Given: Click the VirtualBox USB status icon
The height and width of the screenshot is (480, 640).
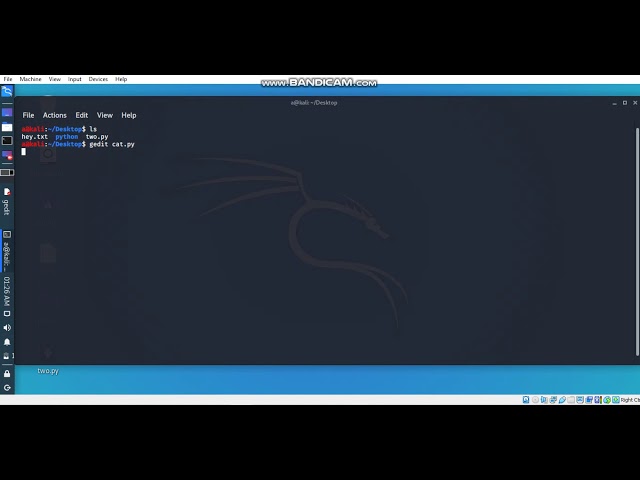Looking at the screenshot, I should tap(562, 400).
